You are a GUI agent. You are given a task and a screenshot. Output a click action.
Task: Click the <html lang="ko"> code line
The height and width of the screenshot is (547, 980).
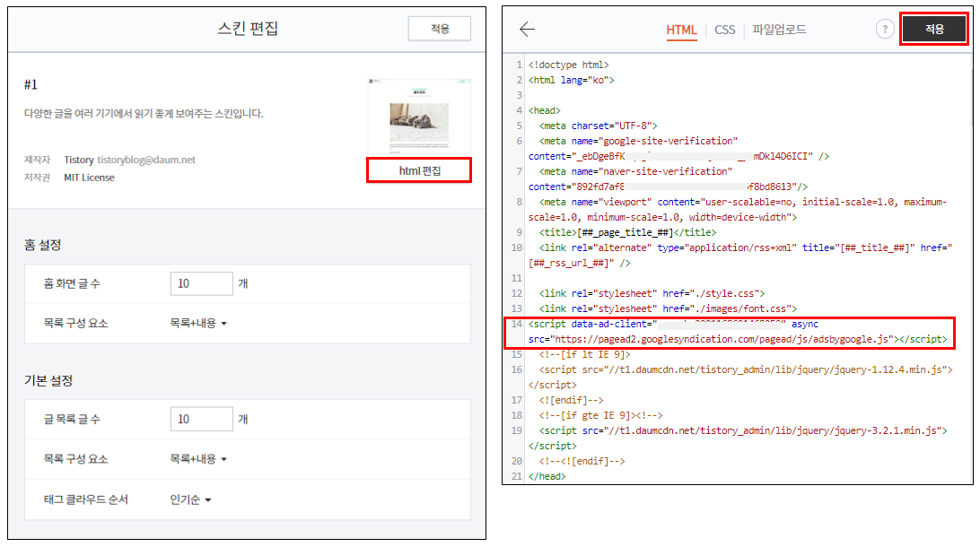point(572,80)
